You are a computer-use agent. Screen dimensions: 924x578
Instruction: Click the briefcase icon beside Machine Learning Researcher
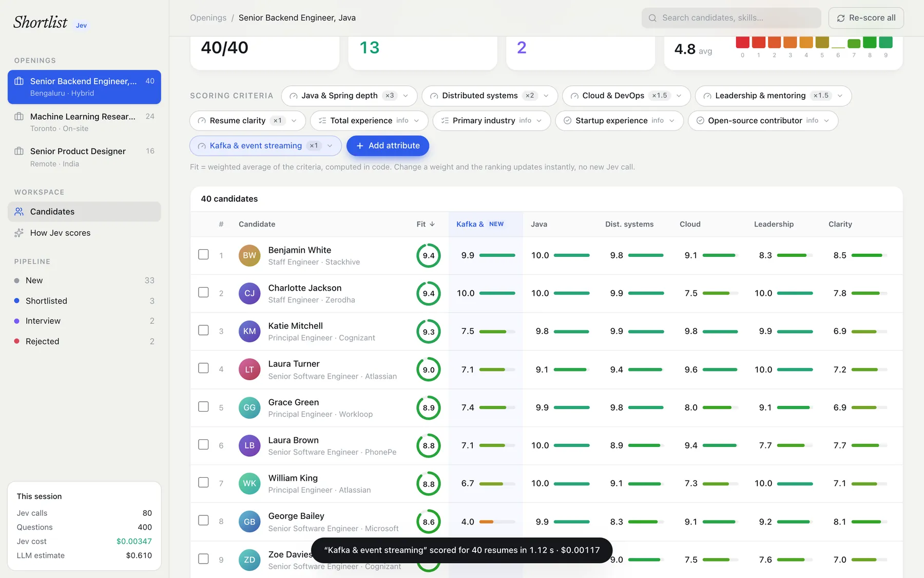(x=19, y=117)
